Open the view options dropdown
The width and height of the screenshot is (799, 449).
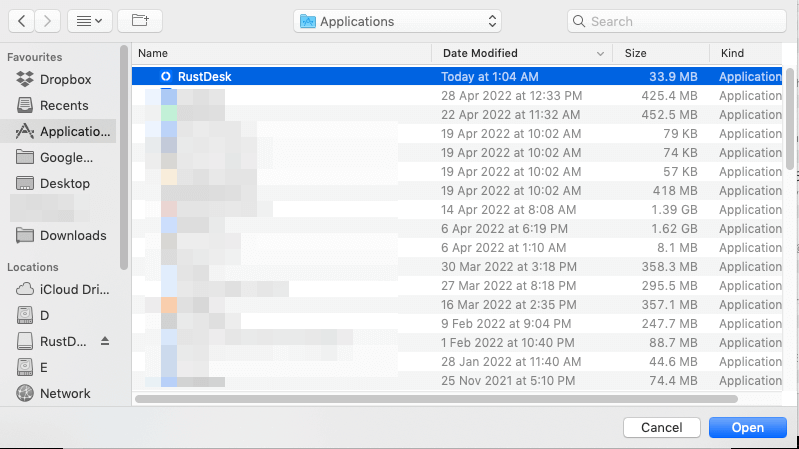(89, 20)
